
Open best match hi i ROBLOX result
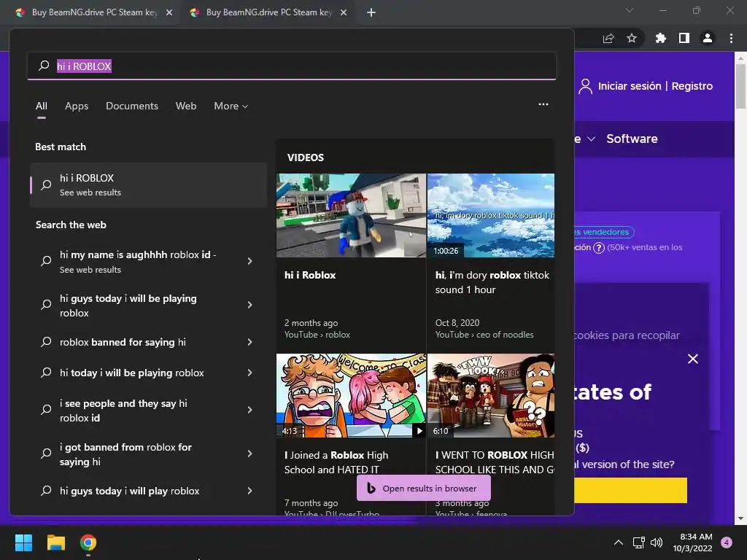pyautogui.click(x=148, y=184)
